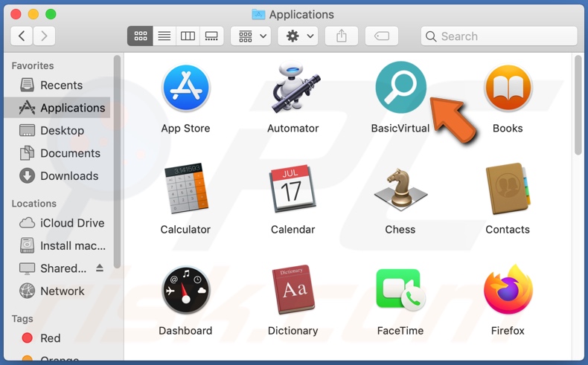The image size is (588, 365).
Task: Go back with the left chevron button
Action: (22, 36)
